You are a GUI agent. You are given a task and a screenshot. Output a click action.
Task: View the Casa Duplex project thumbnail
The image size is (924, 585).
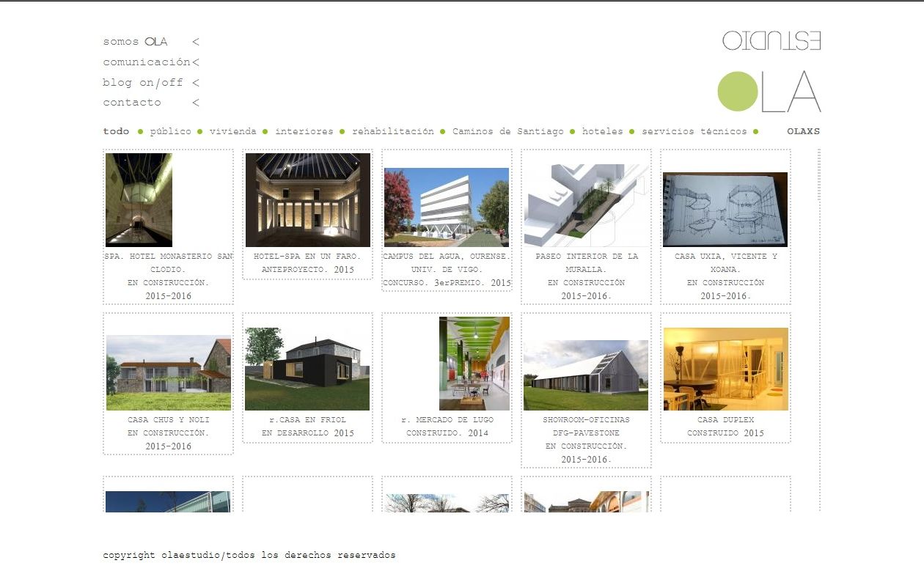pyautogui.click(x=725, y=369)
